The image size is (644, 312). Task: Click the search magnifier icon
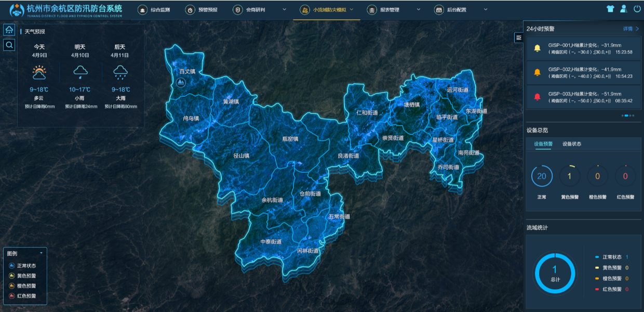pyautogui.click(x=9, y=45)
